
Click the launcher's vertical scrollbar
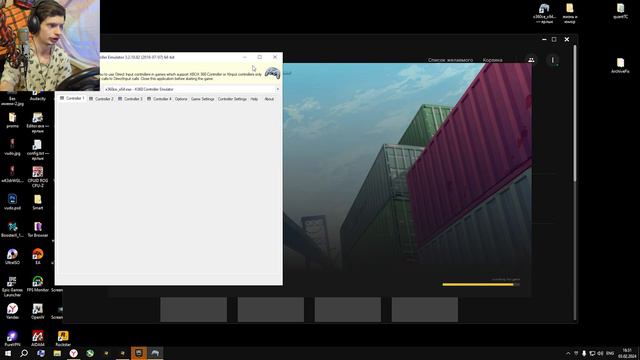575,113
